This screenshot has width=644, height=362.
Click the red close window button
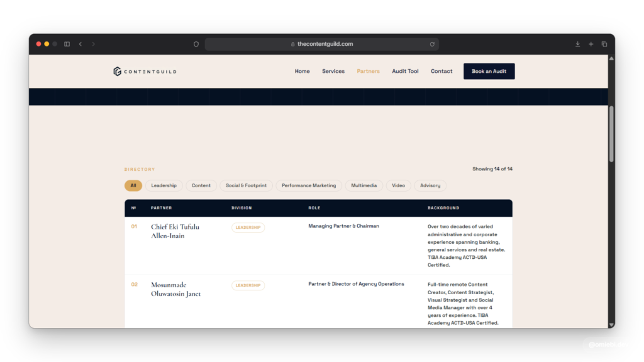[x=38, y=44]
